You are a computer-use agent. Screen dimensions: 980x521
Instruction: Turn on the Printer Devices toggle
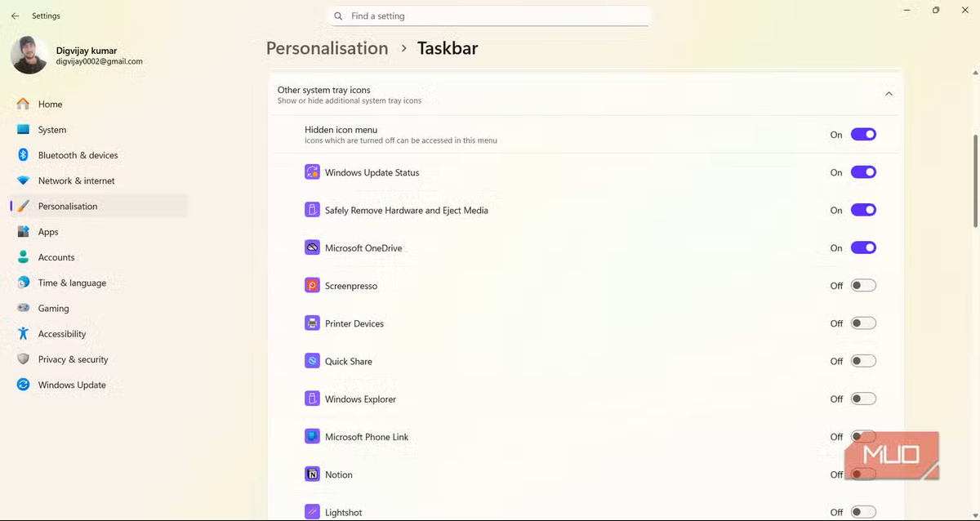[863, 323]
